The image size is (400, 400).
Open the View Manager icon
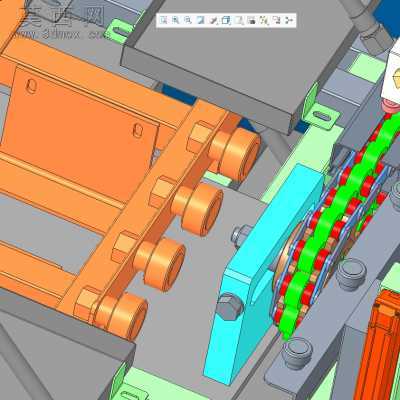(x=239, y=20)
